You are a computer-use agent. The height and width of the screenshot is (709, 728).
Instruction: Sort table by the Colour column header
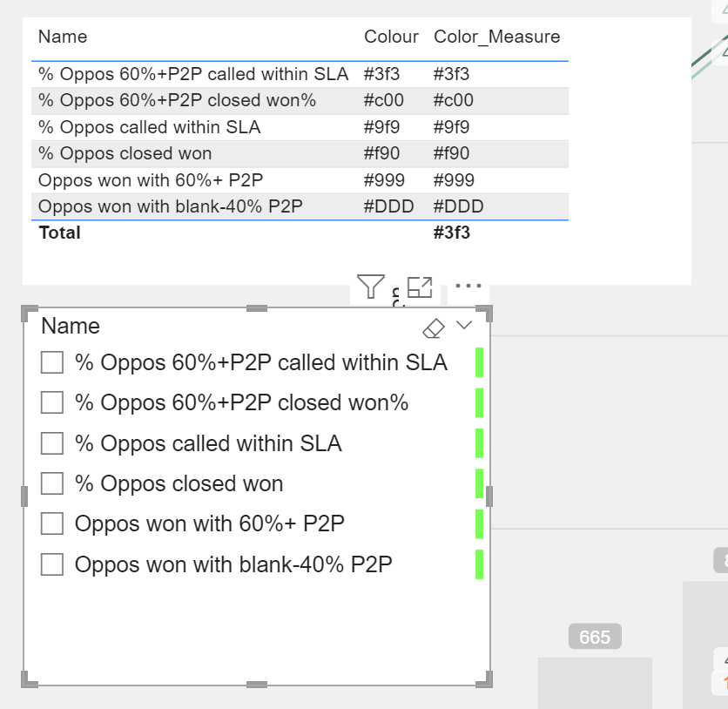[391, 37]
